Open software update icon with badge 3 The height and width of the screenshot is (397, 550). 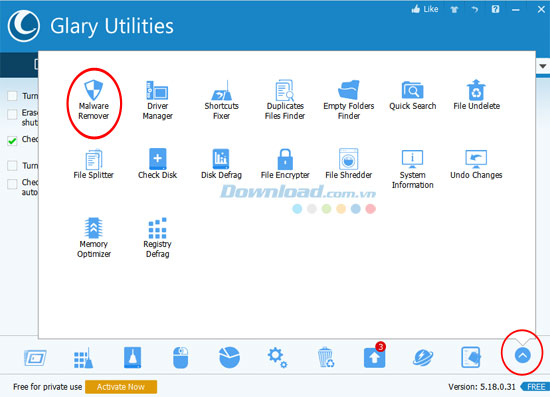[375, 356]
